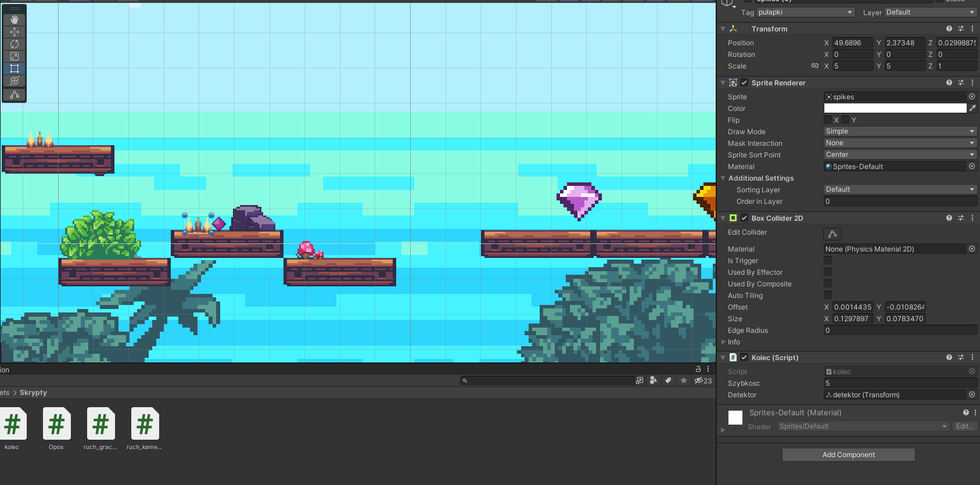Activate the Rotate tool
This screenshot has width=980, height=485.
tap(15, 44)
